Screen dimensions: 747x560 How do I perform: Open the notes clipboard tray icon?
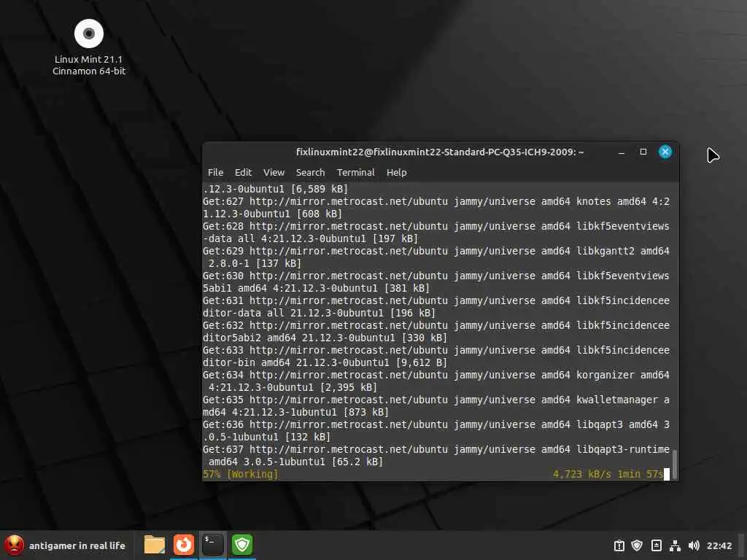point(656,545)
